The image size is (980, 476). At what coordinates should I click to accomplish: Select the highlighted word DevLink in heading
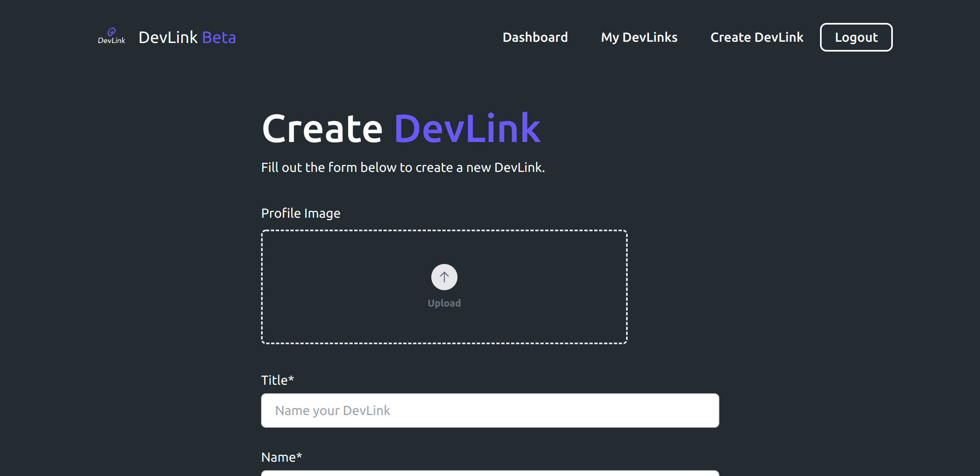[467, 128]
